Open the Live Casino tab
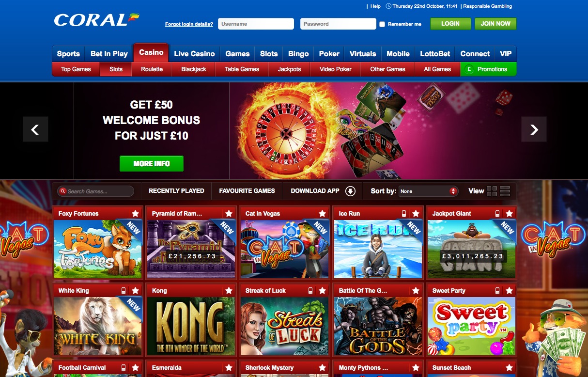 click(194, 54)
